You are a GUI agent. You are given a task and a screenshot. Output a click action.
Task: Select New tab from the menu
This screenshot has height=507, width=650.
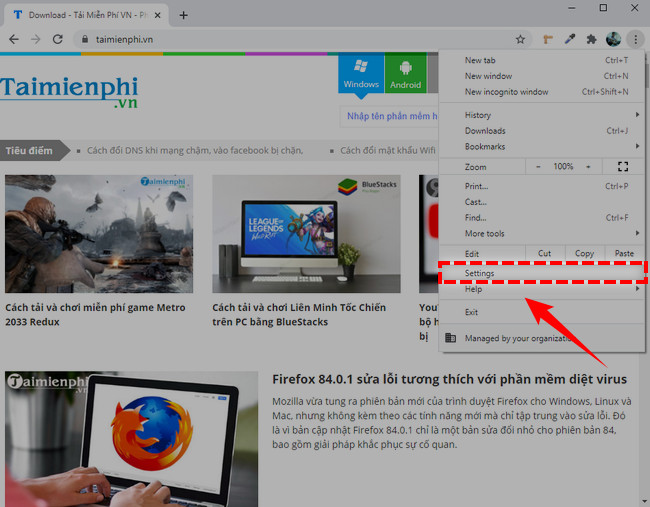(542, 60)
